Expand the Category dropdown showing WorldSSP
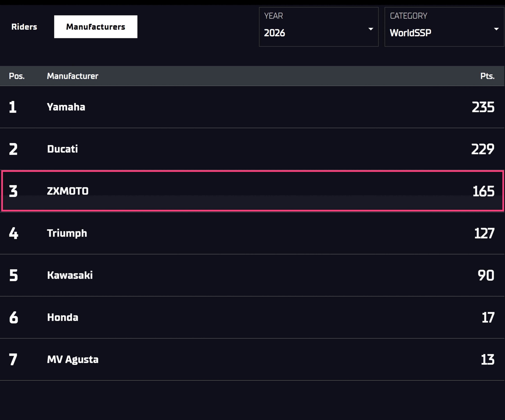Viewport: 505px width, 420px height. [x=444, y=27]
